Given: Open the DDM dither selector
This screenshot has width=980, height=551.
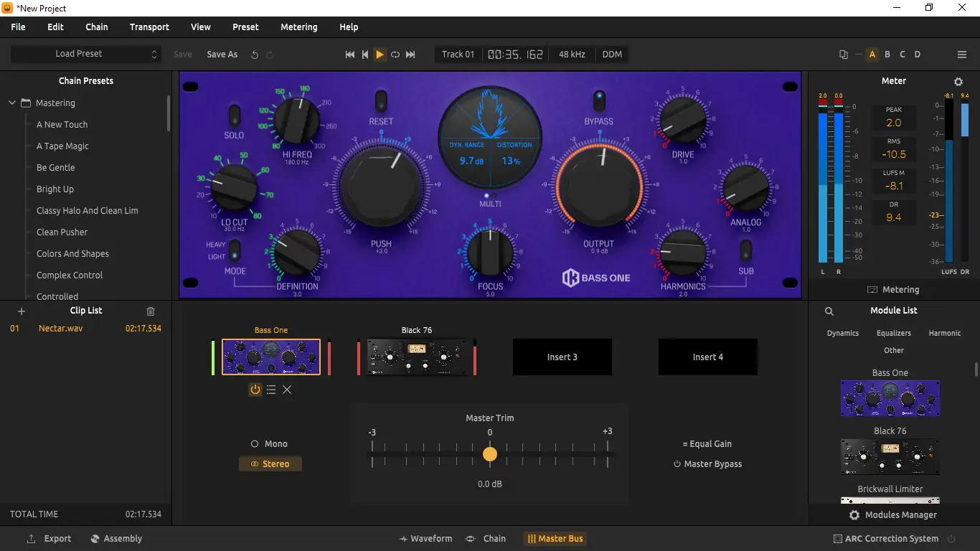Looking at the screenshot, I should coord(612,55).
